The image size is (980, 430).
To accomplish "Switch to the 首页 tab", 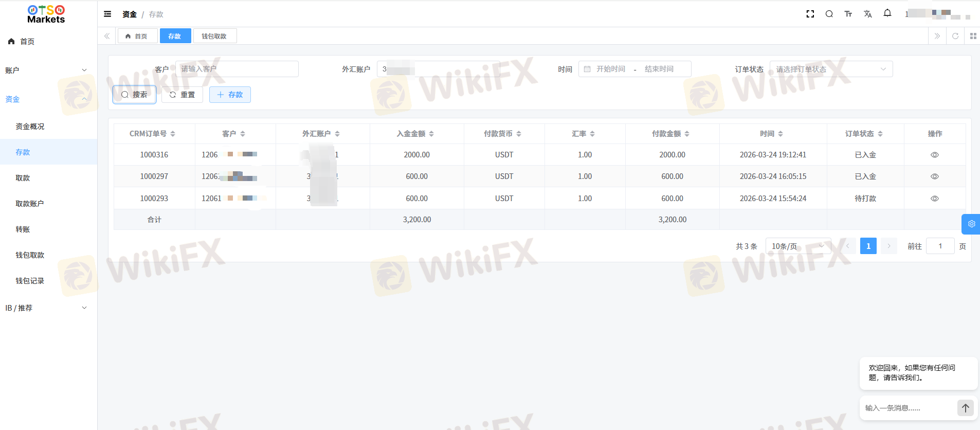I will (x=137, y=36).
